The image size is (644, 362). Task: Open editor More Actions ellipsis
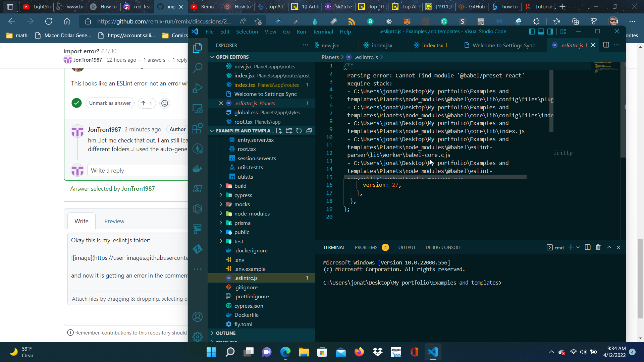tap(617, 45)
